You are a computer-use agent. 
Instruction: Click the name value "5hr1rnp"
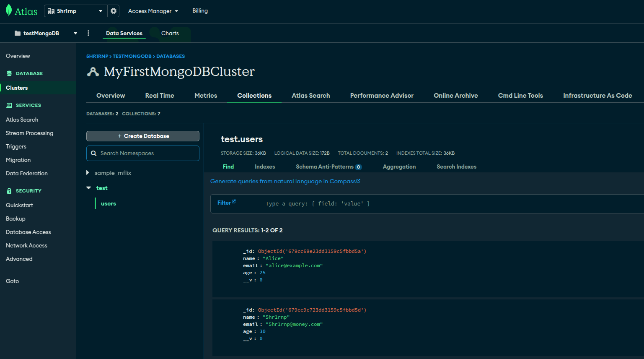276,317
